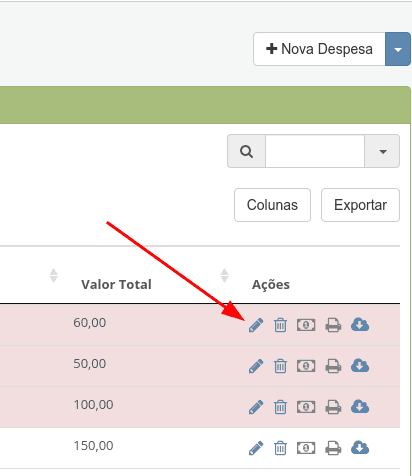Image resolution: width=412 pixels, height=476 pixels.
Task: Click the magnifier search icon
Action: click(x=246, y=151)
